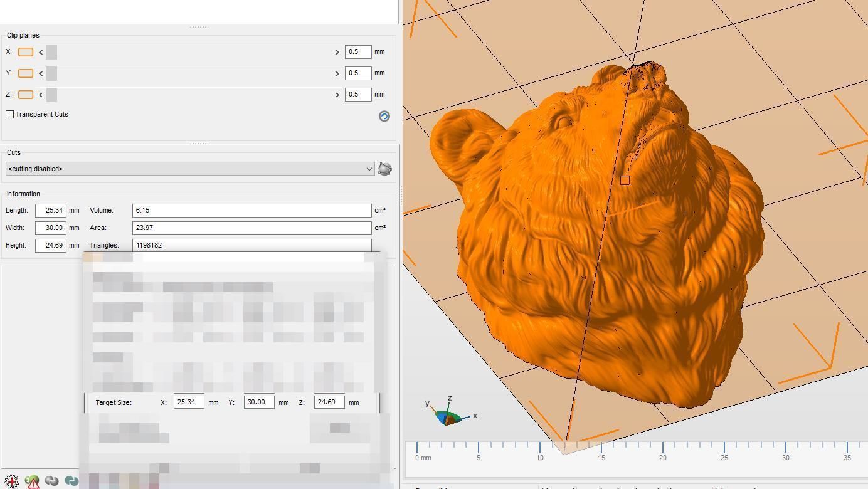Click the Area field showing 23.97

[252, 228]
